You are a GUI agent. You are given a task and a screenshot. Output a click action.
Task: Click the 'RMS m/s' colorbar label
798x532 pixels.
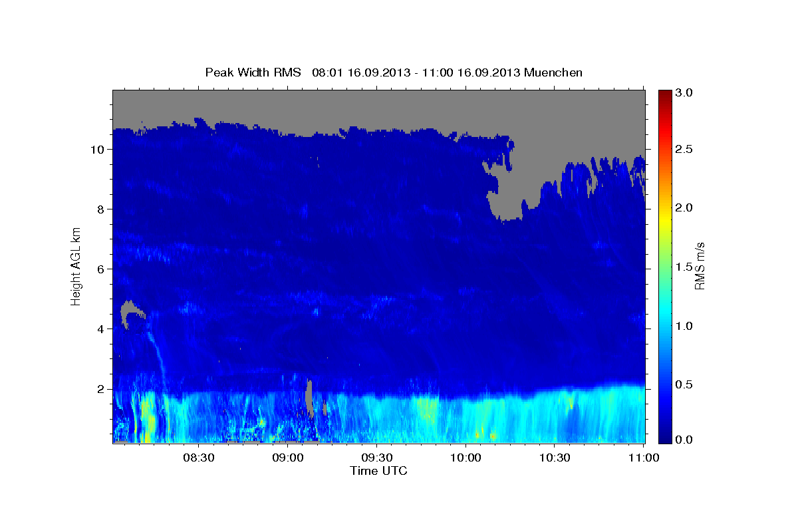699,266
